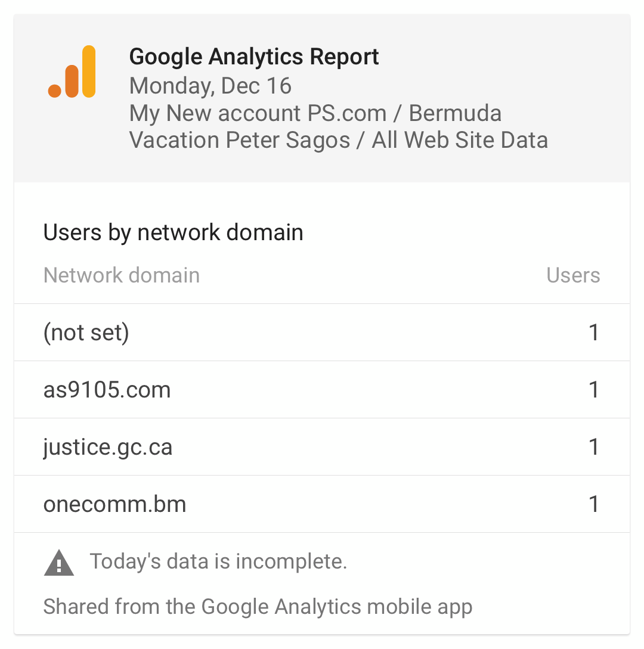This screenshot has height=649, width=644.
Task: Click the Today's data is incomplete notice
Action: pyautogui.click(x=218, y=561)
